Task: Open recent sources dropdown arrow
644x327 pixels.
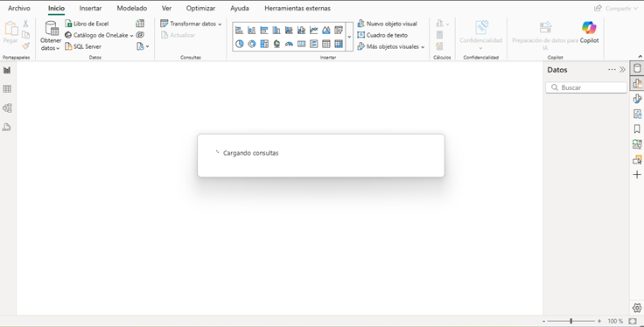Action: pos(147,46)
